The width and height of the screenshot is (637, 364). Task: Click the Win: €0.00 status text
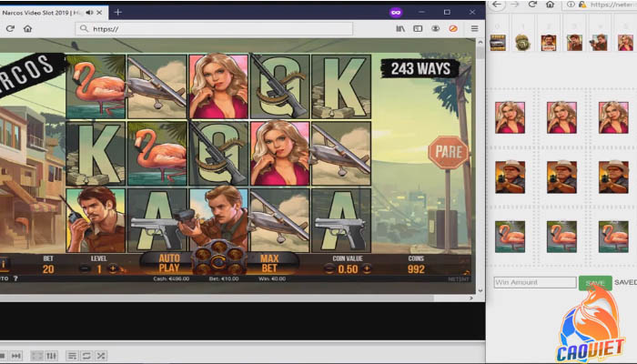click(x=272, y=279)
